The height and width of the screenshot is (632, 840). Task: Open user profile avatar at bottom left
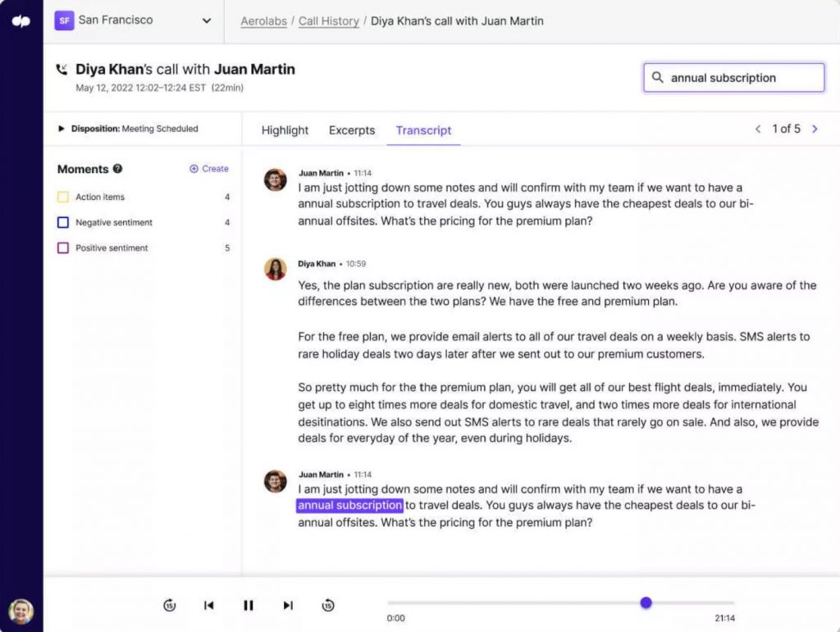click(21, 611)
